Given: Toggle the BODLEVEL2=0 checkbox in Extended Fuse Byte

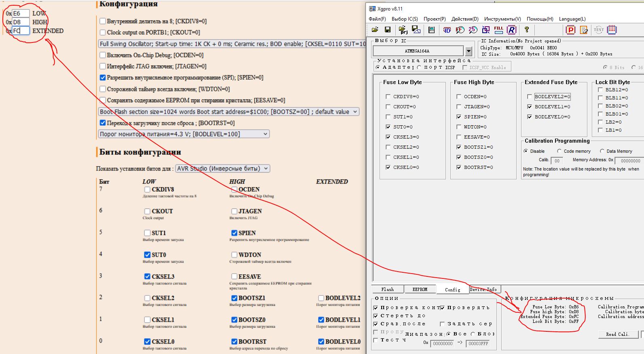Looking at the screenshot, I should tap(530, 97).
